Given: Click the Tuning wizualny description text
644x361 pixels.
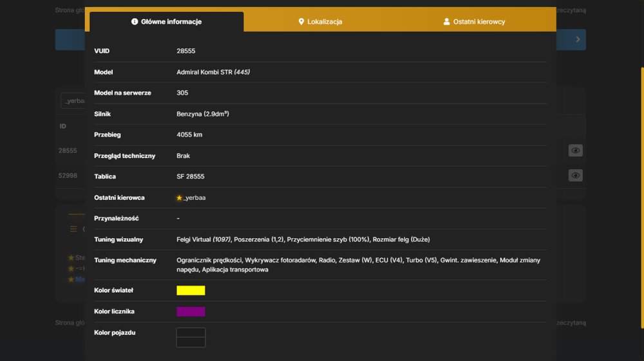Looking at the screenshot, I should tap(303, 239).
